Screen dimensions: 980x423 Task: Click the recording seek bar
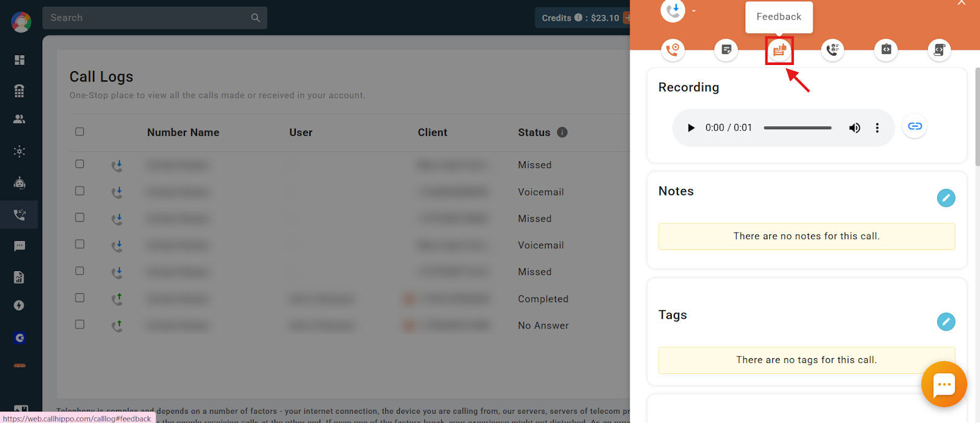(x=797, y=128)
